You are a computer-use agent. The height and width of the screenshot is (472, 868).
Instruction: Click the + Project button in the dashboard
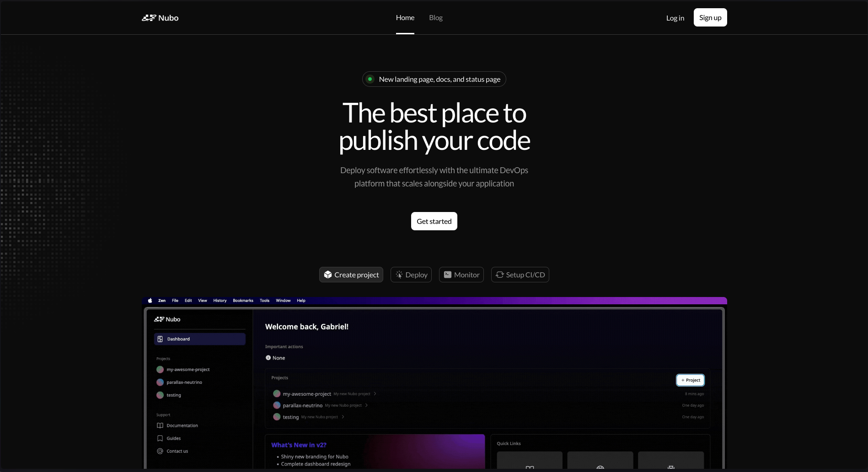tap(690, 380)
